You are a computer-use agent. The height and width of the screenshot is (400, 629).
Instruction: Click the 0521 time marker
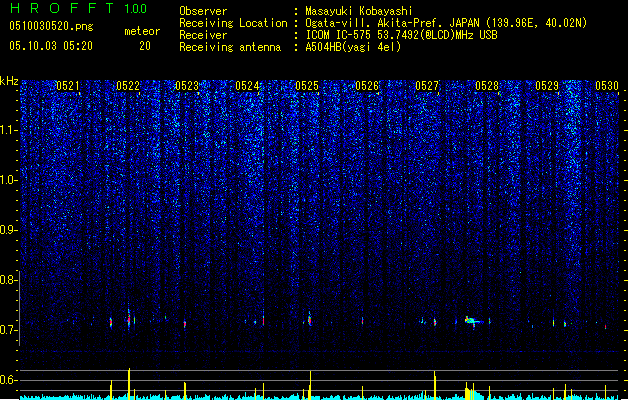(x=68, y=86)
